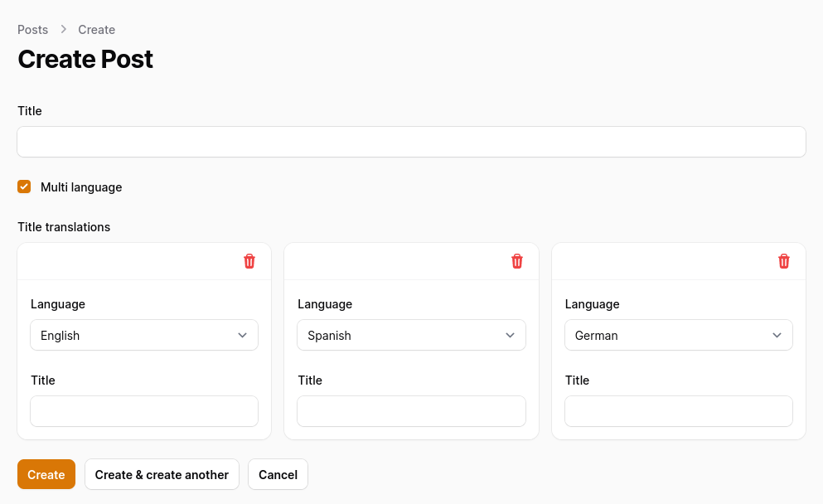
Task: Click the Title translations label
Action: [x=64, y=227]
